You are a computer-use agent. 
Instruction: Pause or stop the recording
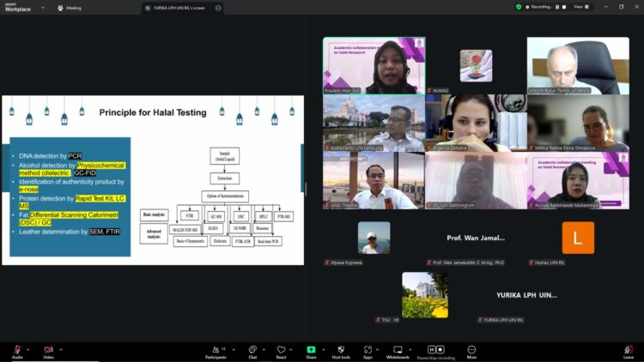point(434,350)
